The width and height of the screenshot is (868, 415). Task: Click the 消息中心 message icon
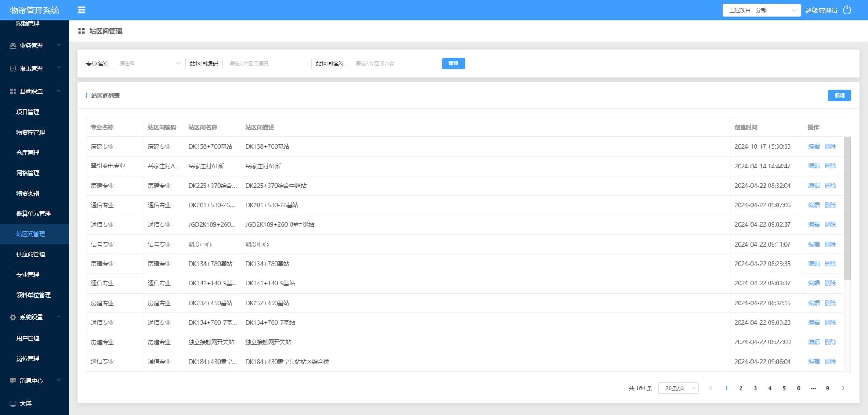[13, 381]
